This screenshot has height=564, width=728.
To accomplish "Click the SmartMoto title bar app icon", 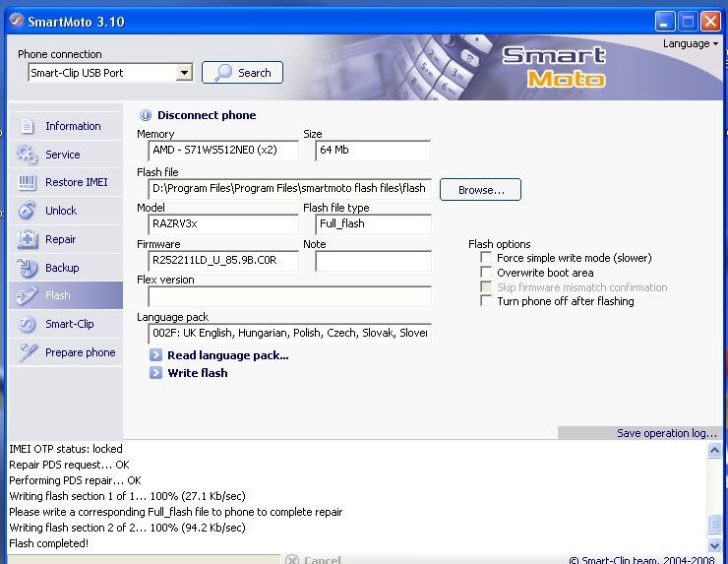I will (x=17, y=21).
